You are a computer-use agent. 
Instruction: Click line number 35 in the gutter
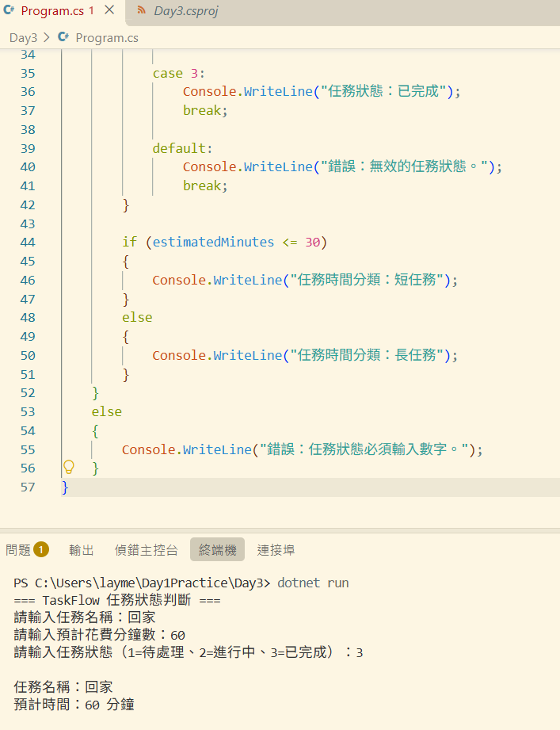(28, 74)
